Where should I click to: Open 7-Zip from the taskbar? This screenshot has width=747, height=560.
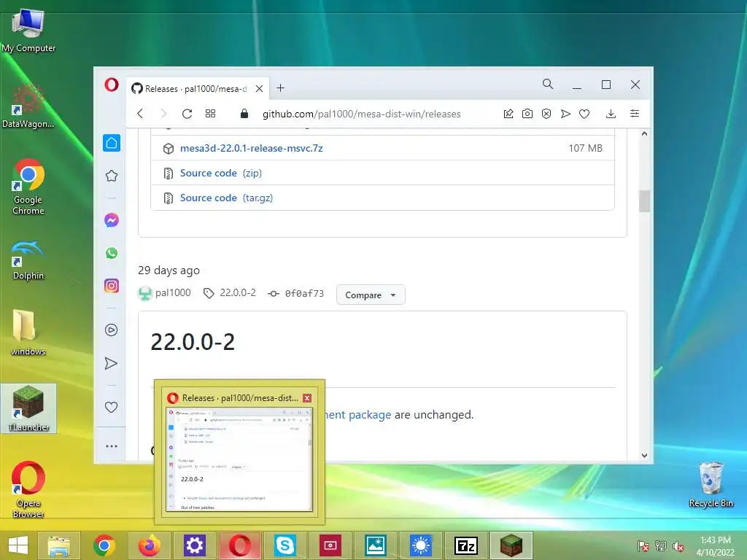(466, 545)
